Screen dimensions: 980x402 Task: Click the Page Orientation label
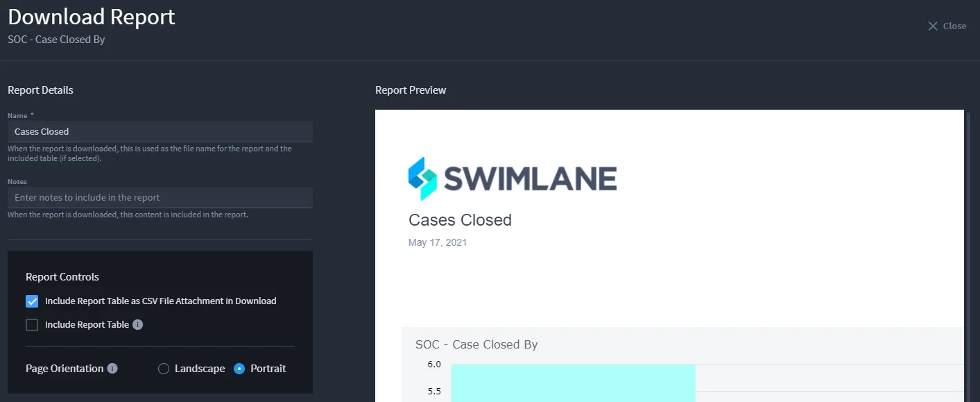[65, 369]
